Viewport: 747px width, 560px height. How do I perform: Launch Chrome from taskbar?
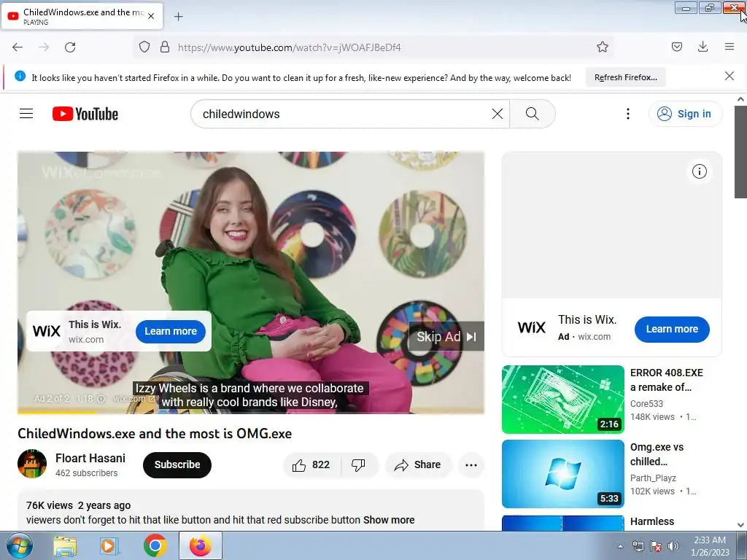pos(155,545)
